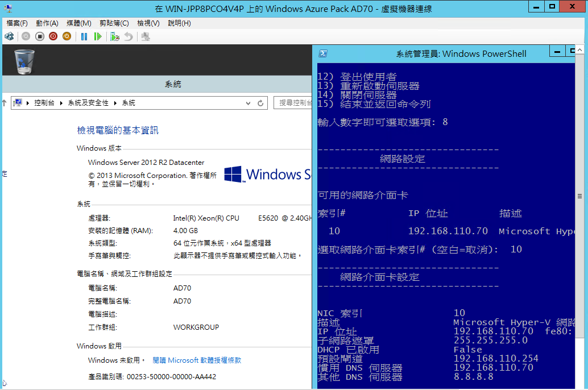Image resolution: width=588 pixels, height=390 pixels.
Task: Open the 檢視(V) menu
Action: coord(148,23)
